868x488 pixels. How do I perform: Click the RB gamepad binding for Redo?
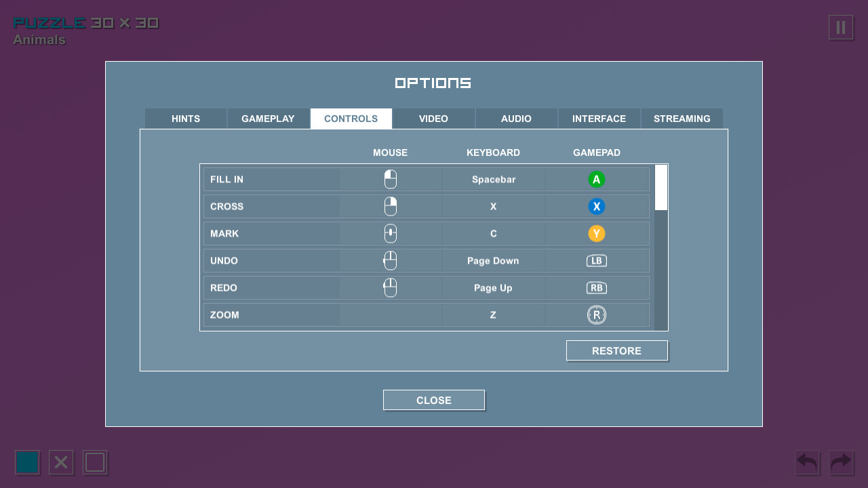click(597, 287)
